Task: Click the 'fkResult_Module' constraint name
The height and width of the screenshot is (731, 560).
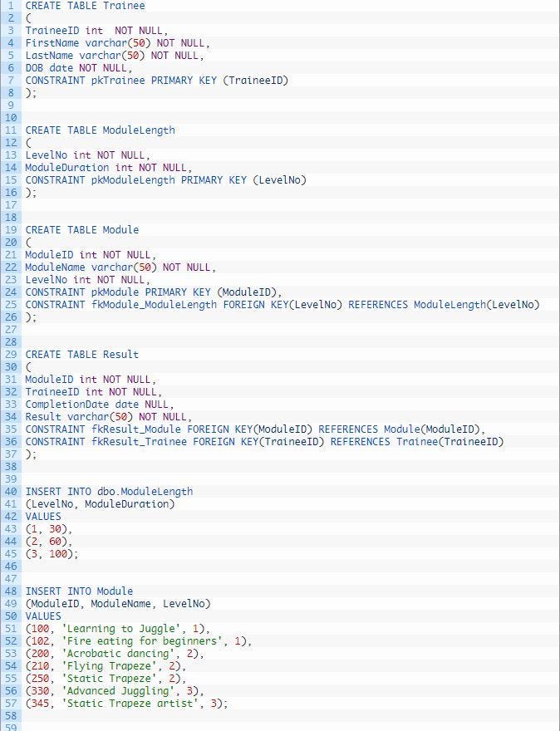Action: [x=136, y=429]
